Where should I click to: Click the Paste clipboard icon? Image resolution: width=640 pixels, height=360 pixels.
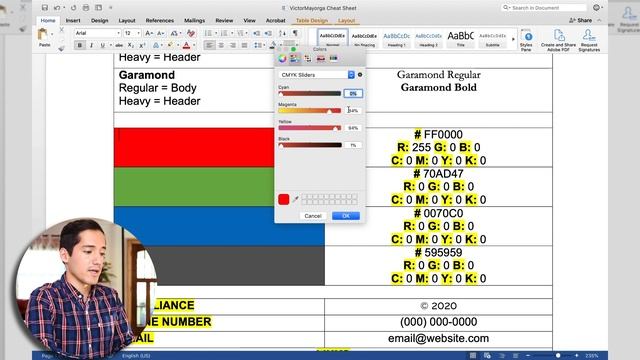(43, 35)
